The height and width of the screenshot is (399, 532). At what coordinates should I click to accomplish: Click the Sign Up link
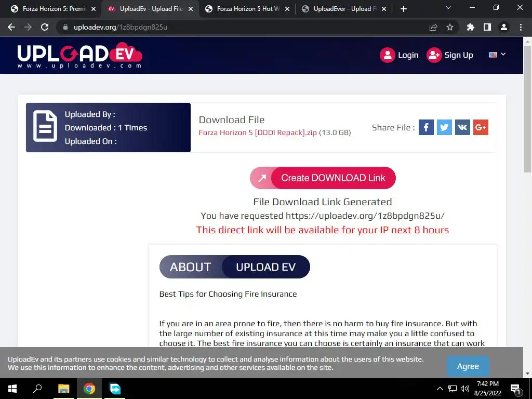(x=458, y=55)
